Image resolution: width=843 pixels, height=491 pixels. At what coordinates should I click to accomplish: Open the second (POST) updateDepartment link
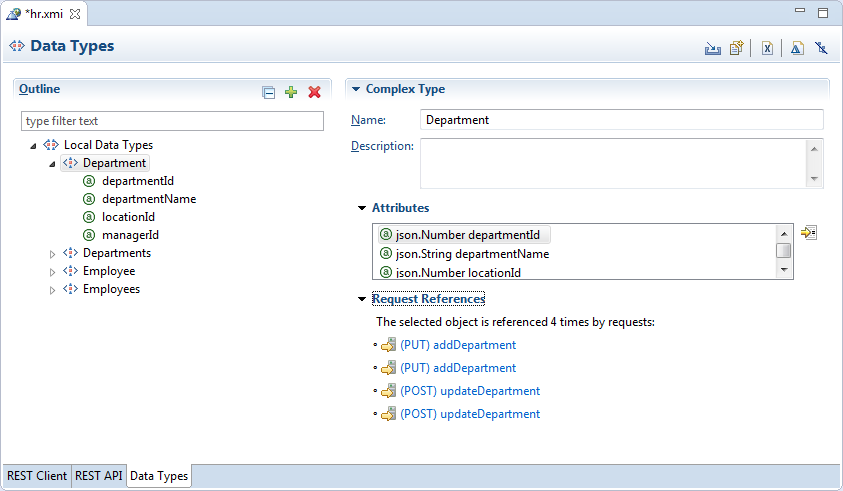tap(470, 415)
